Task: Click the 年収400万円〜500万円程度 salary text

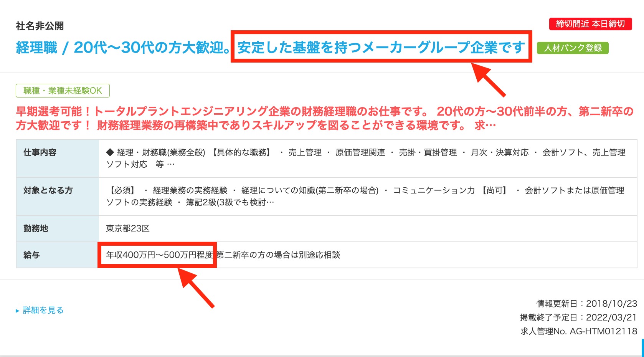Action: (159, 255)
